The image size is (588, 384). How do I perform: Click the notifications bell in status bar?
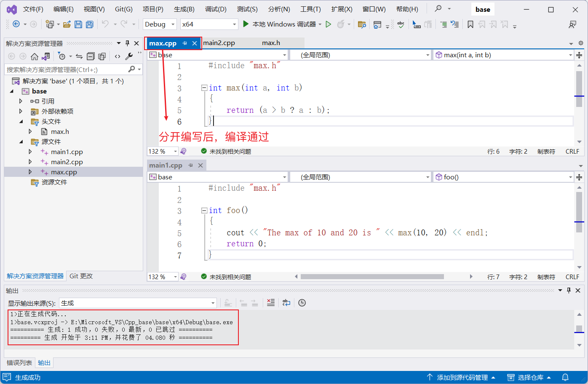coord(565,377)
